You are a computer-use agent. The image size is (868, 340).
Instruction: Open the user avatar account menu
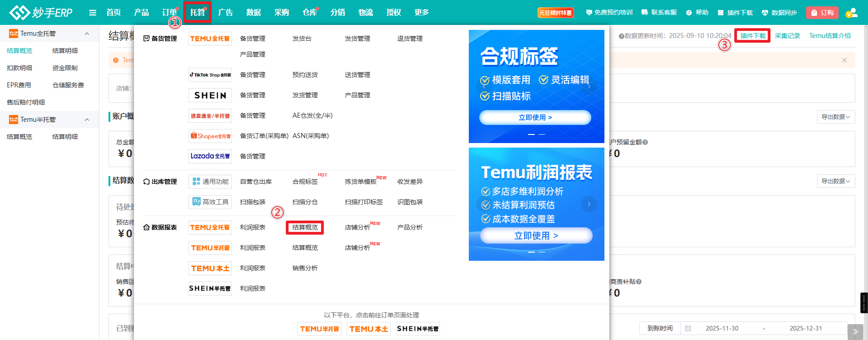851,13
